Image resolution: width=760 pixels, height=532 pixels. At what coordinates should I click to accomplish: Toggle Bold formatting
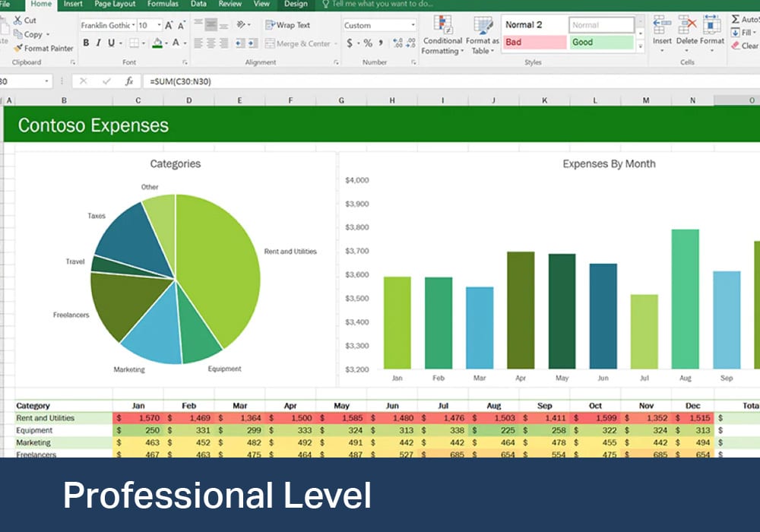pyautogui.click(x=86, y=43)
